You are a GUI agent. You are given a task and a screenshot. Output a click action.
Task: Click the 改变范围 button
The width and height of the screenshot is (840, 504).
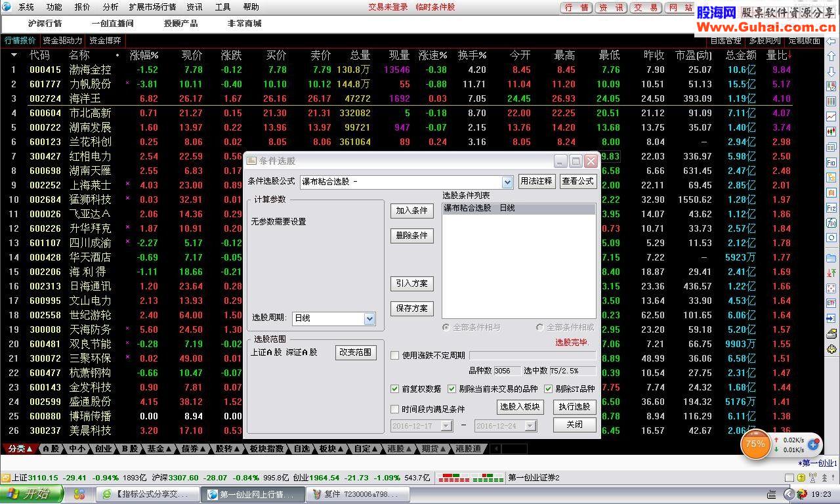tap(355, 352)
